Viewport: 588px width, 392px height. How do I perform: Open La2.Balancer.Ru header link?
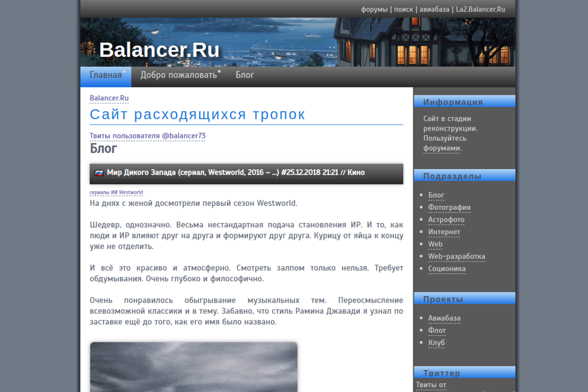[480, 9]
